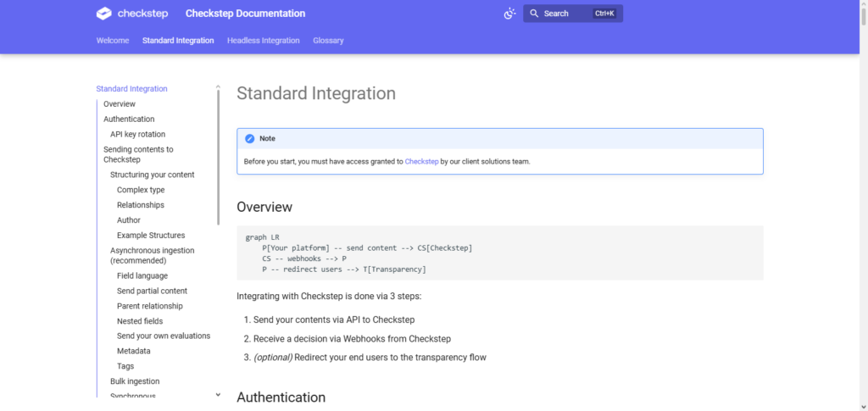Open Sending contents to Checkstep link
Image resolution: width=868 pixels, height=411 pixels.
point(138,154)
